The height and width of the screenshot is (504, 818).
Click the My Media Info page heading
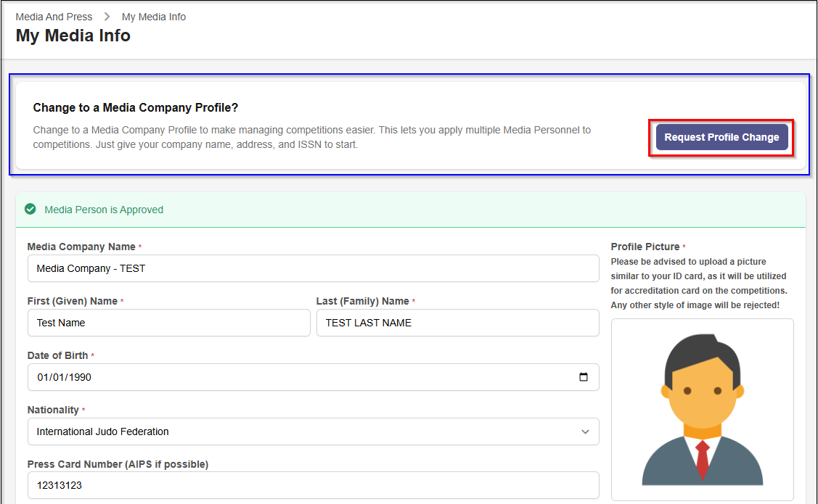73,36
